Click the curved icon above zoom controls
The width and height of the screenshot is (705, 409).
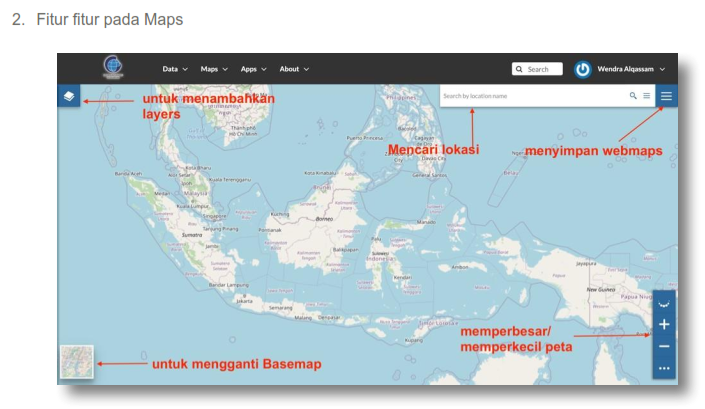(664, 303)
